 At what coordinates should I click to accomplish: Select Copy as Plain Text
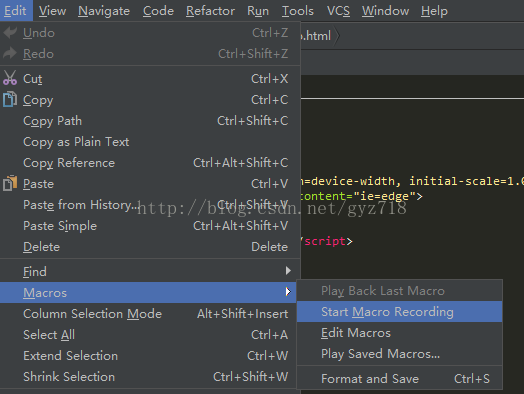click(x=150, y=142)
